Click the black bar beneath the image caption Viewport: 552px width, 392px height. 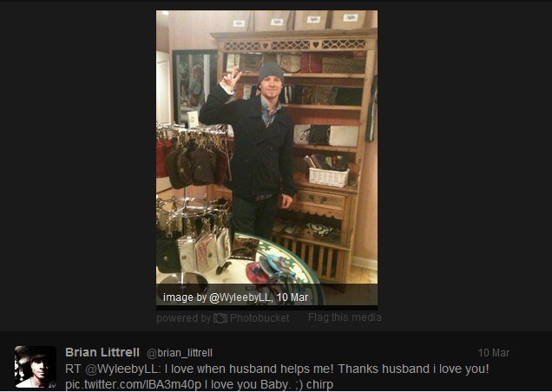click(x=266, y=308)
